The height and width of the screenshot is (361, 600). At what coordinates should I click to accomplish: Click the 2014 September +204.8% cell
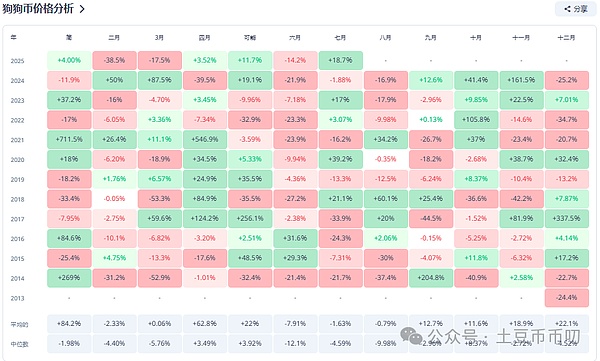(431, 278)
